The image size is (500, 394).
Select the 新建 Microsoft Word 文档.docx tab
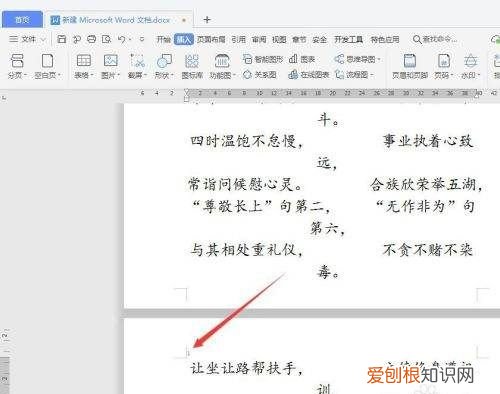point(118,20)
